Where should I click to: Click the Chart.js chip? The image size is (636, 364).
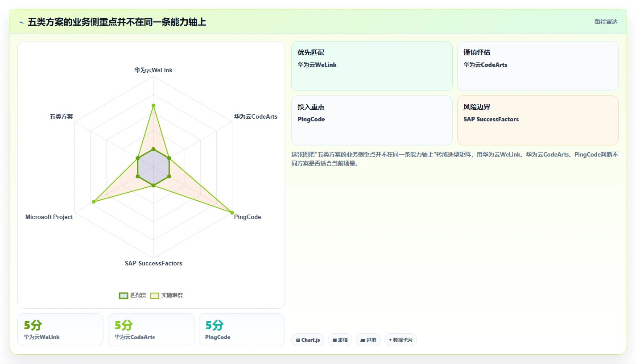(x=308, y=340)
